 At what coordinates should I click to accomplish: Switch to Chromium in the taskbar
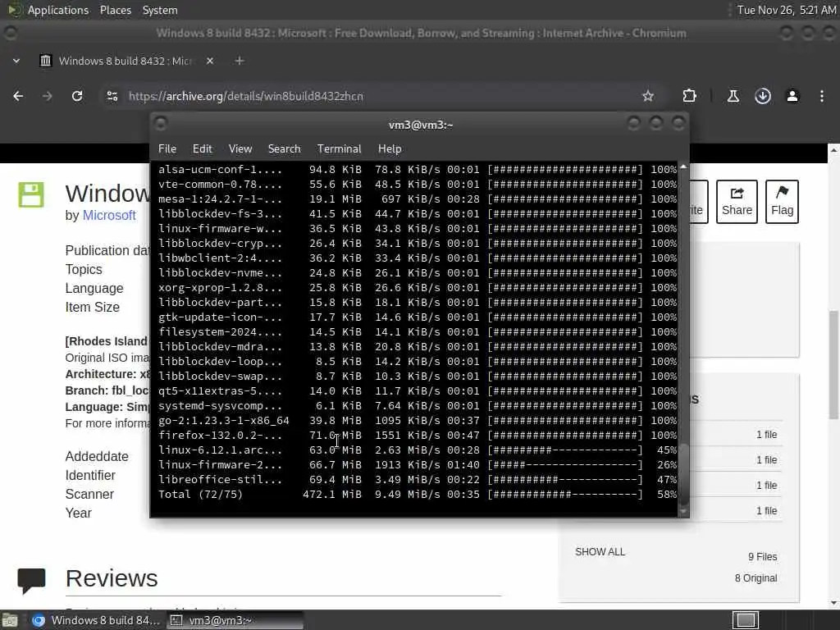[x=95, y=620]
